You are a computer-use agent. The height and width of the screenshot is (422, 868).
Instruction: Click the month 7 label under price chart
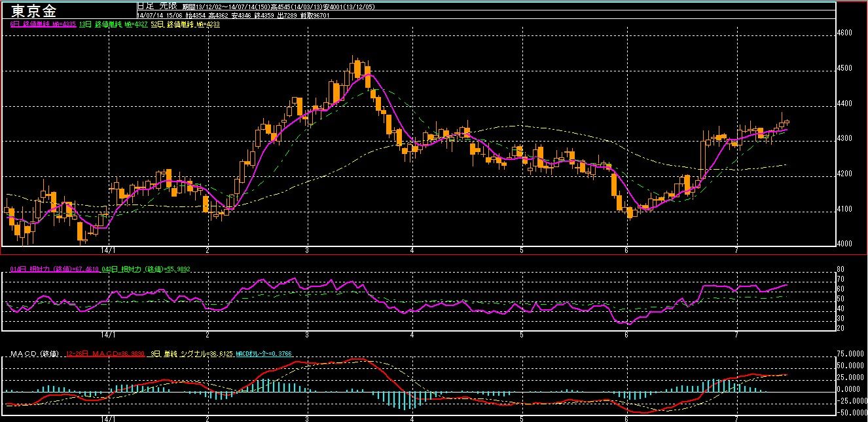click(736, 250)
